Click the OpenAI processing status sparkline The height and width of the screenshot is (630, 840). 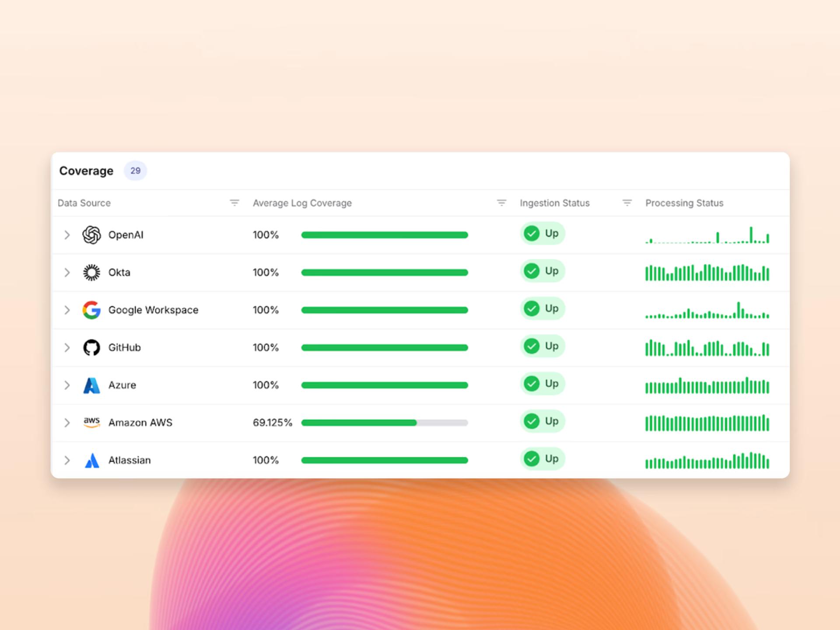707,235
